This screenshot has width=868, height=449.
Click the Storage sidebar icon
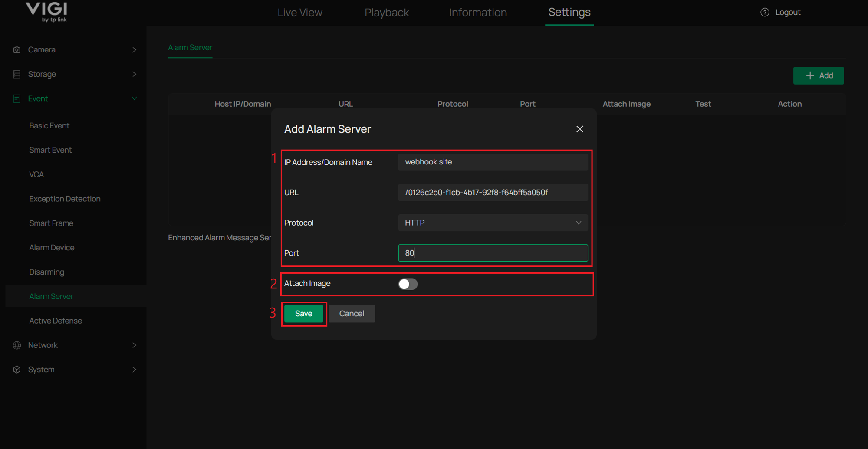[17, 74]
